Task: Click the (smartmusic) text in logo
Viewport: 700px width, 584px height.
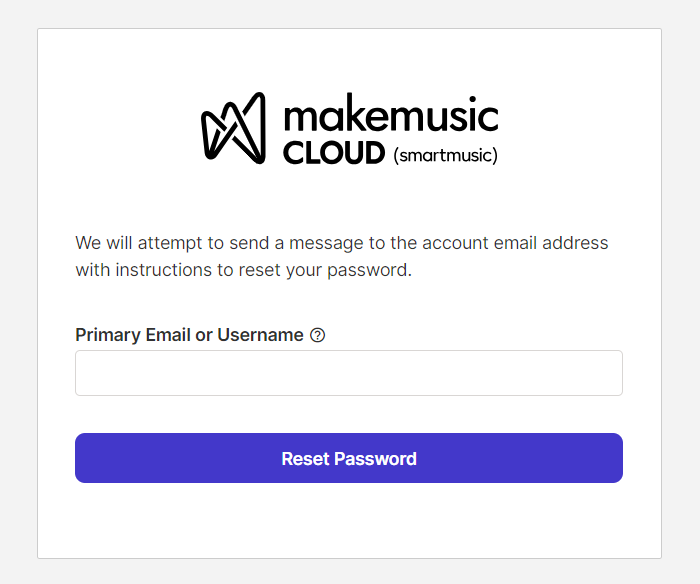Action: [445, 155]
